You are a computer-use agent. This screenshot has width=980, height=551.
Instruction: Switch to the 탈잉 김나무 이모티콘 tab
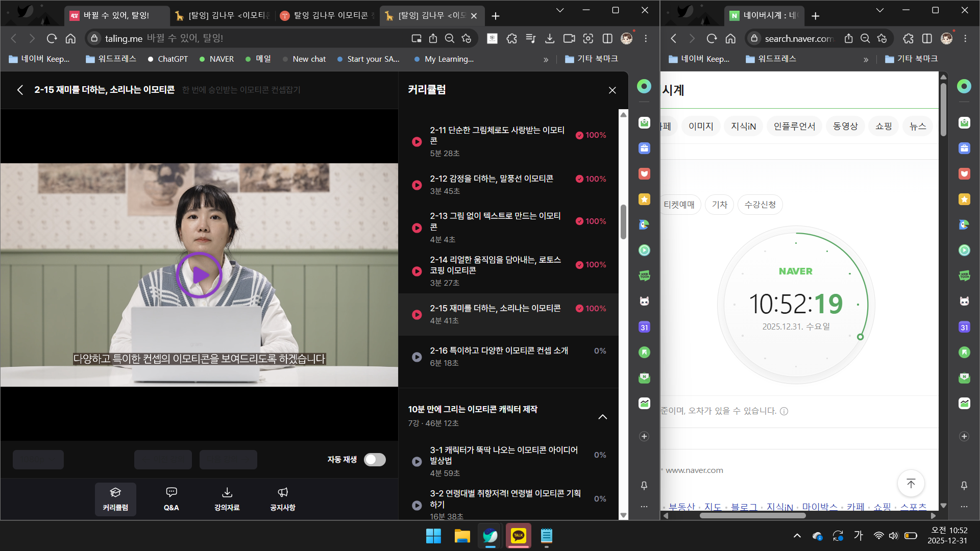(327, 16)
